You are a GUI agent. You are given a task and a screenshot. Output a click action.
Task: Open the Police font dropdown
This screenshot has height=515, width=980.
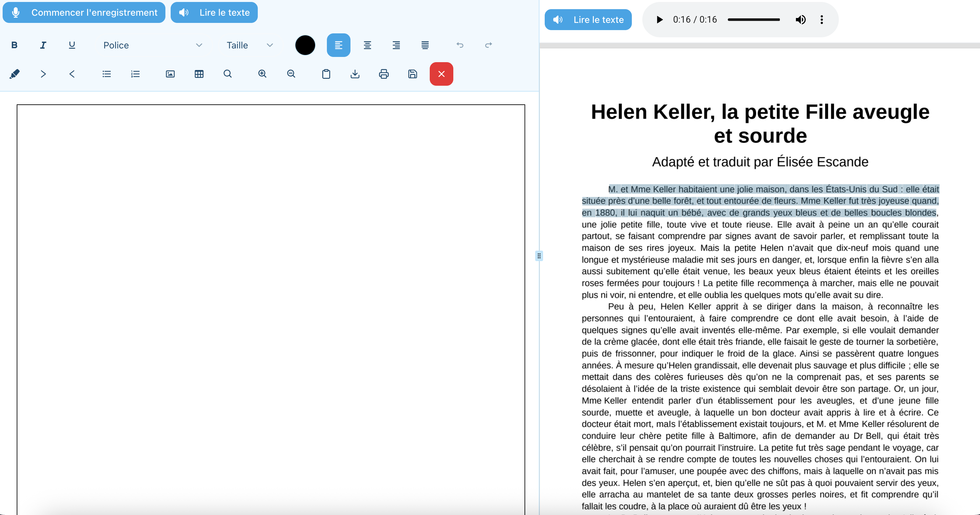click(x=152, y=45)
